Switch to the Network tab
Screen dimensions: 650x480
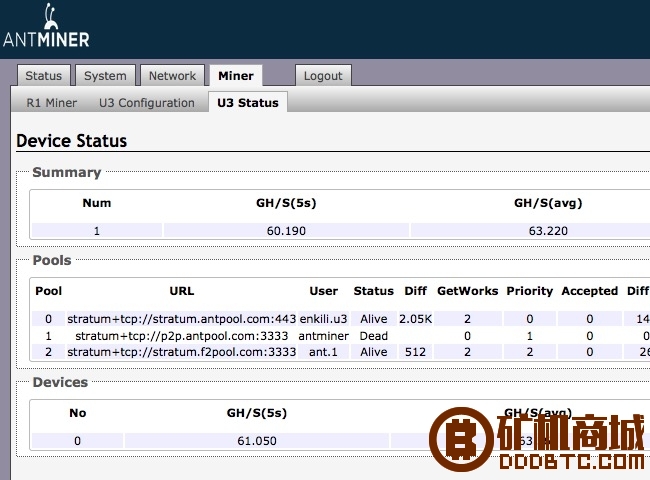coord(172,76)
